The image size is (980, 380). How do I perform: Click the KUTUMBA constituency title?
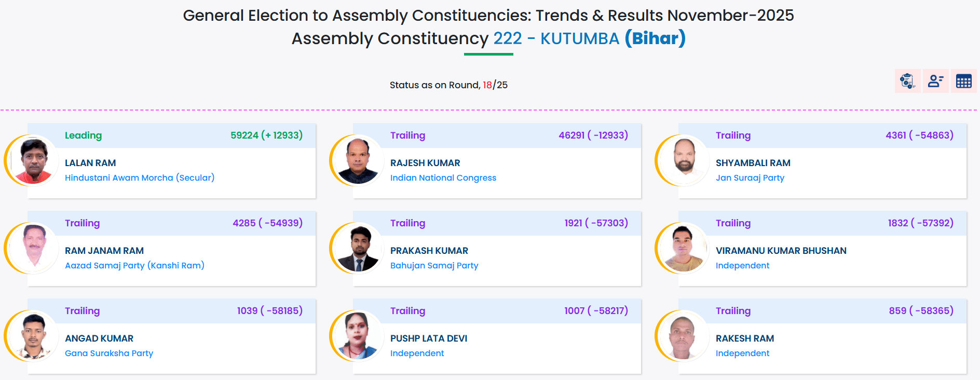point(580,38)
